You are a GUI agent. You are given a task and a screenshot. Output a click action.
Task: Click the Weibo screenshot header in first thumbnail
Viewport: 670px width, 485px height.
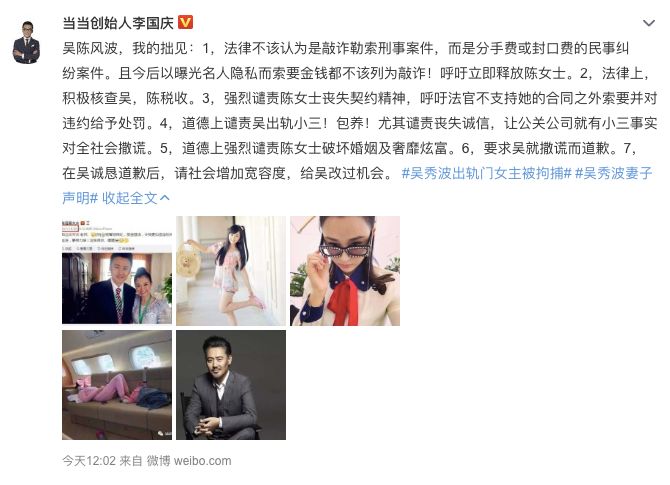[117, 234]
